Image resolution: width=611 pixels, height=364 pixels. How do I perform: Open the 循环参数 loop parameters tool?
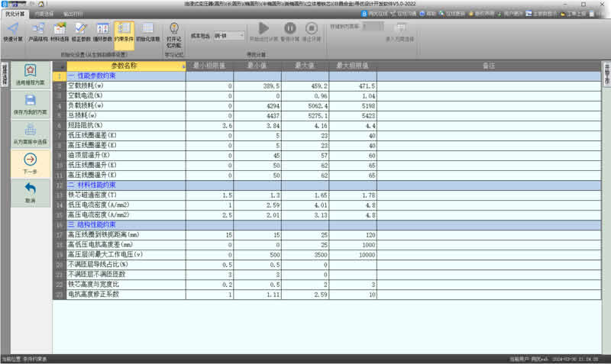click(102, 32)
